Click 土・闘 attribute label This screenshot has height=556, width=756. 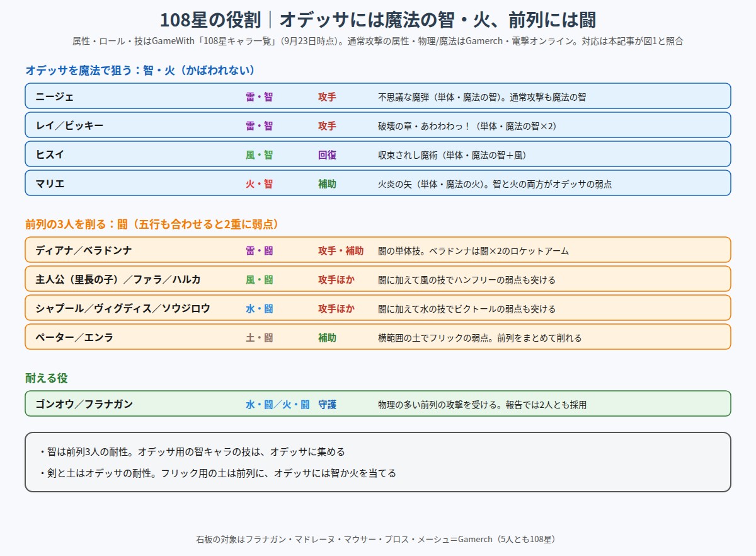coord(260,338)
